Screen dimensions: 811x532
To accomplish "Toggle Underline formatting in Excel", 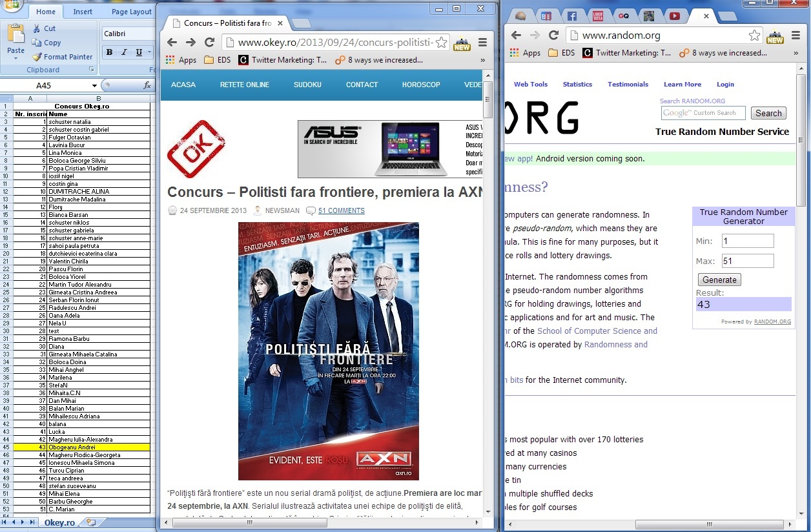I will pyautogui.click(x=139, y=52).
